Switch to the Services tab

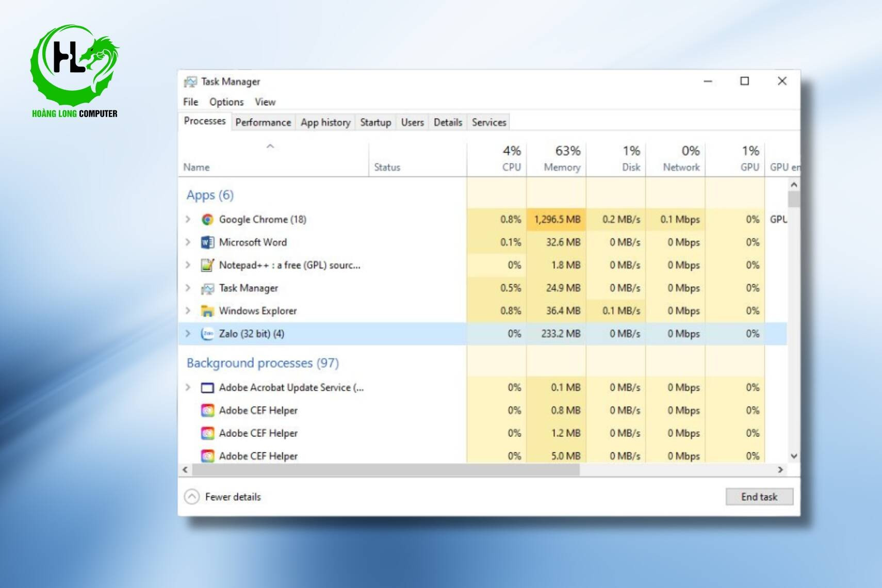(489, 122)
